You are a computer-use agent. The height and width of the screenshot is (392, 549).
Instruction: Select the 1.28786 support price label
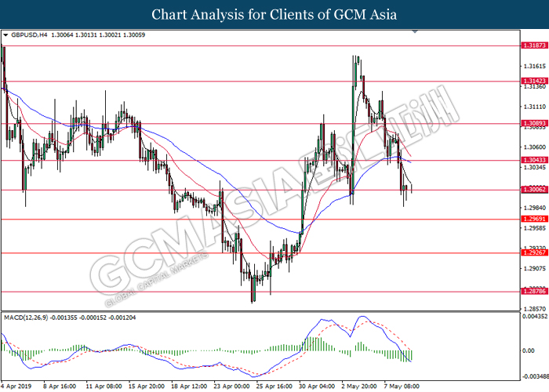tap(534, 291)
